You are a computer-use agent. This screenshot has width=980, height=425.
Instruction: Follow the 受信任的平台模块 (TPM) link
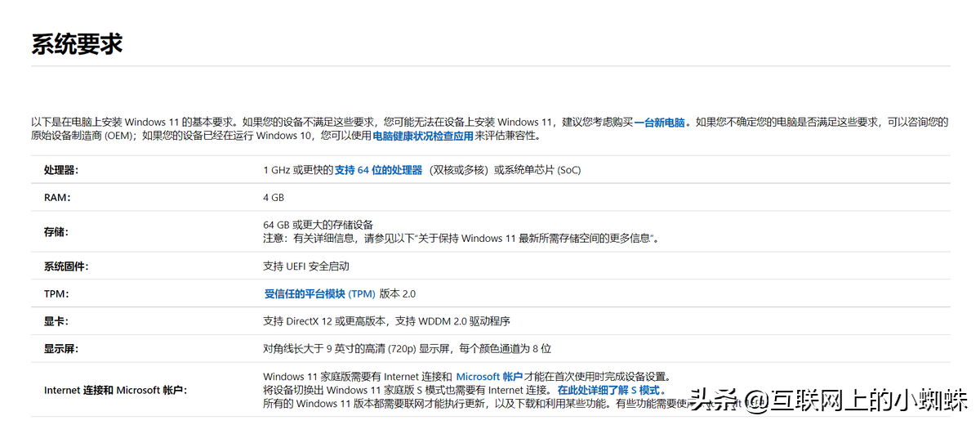click(319, 293)
